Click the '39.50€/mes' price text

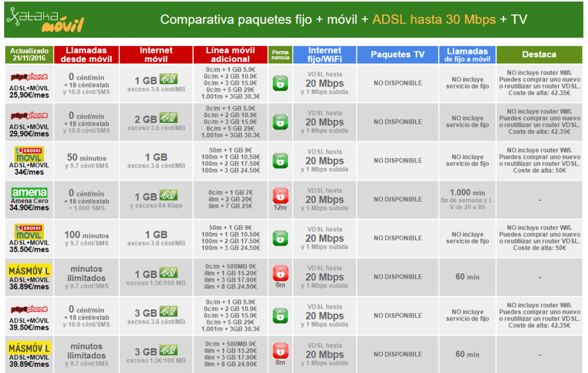[x=29, y=328]
